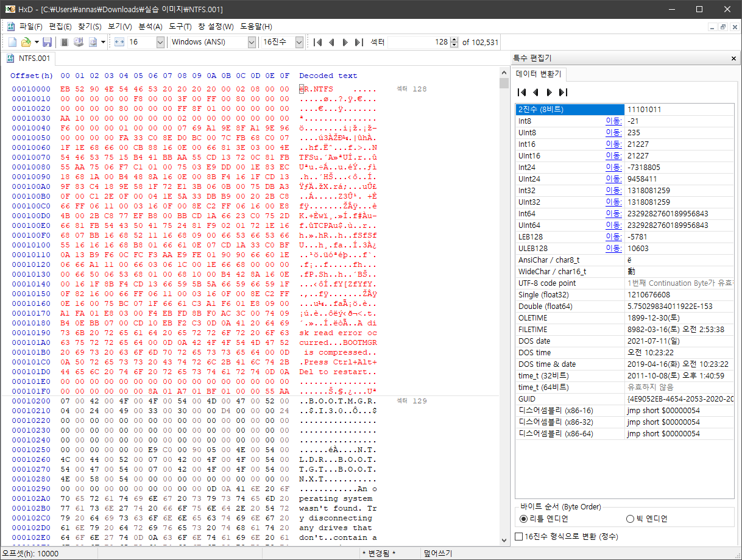Click the 이동 link for Int8
The width and height of the screenshot is (742, 560).
[613, 121]
